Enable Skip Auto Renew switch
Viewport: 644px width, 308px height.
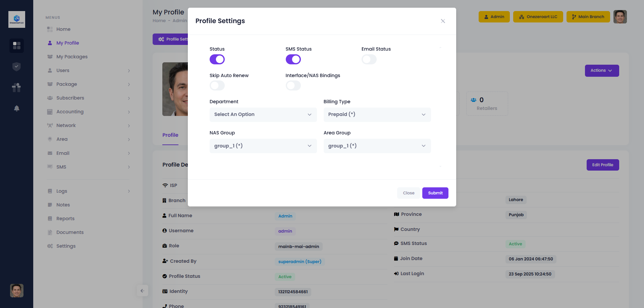217,86
